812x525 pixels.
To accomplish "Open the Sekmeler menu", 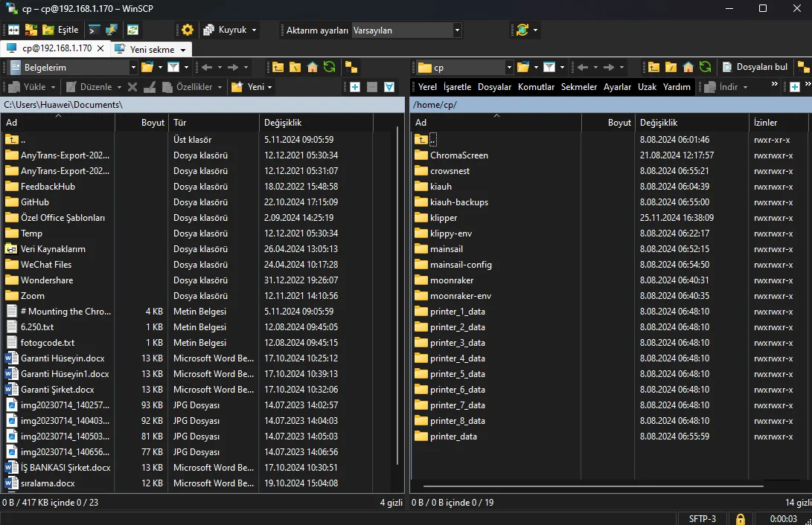I will [x=579, y=87].
